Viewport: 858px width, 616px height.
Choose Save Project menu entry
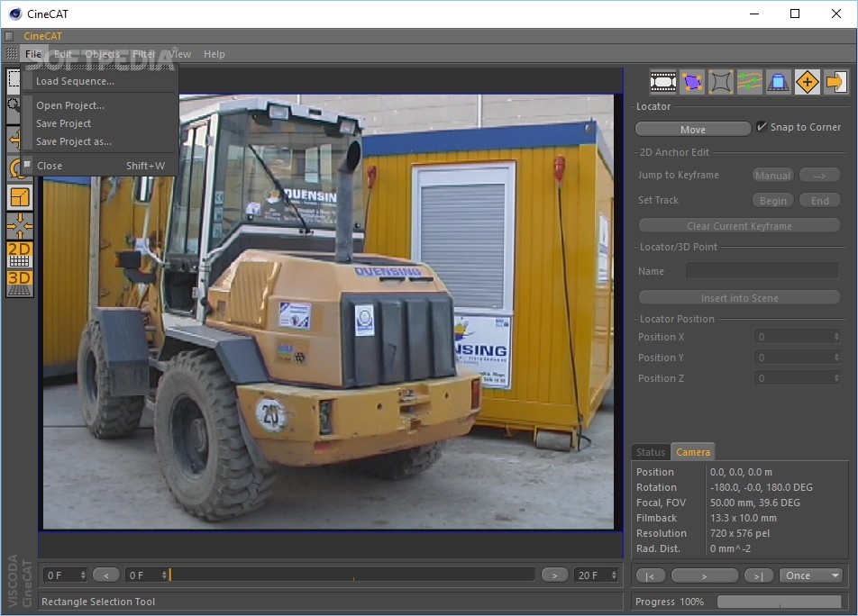tap(99, 123)
